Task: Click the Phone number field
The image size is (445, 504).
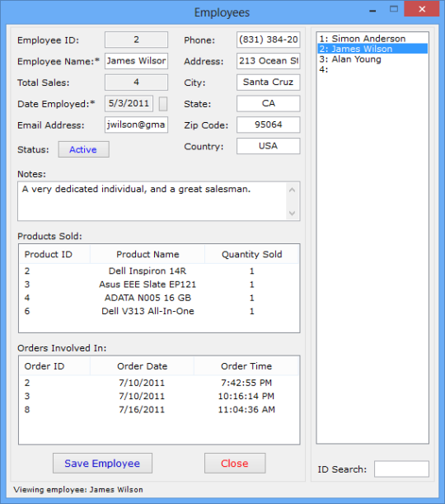Action: coord(269,40)
